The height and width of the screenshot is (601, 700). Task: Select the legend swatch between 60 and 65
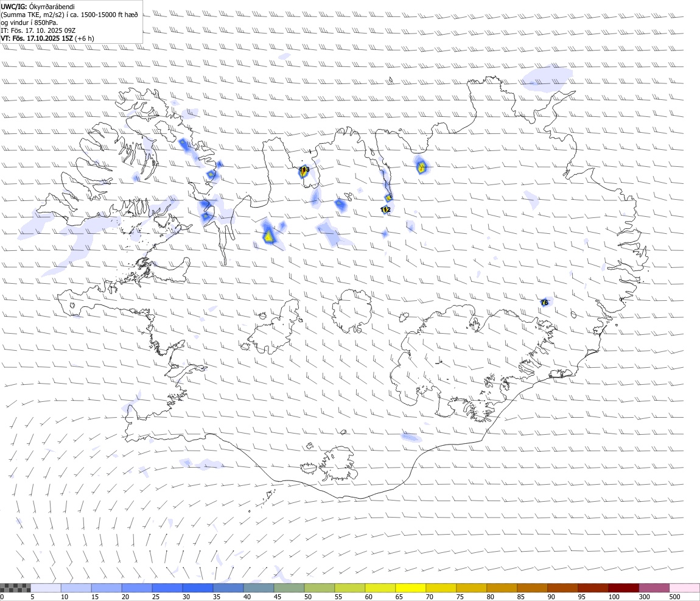click(380, 588)
